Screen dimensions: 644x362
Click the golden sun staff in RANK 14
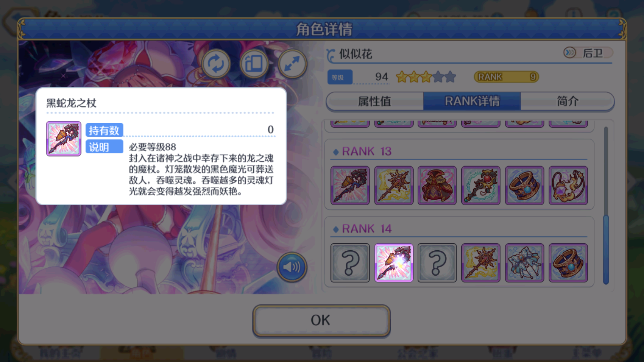(481, 263)
